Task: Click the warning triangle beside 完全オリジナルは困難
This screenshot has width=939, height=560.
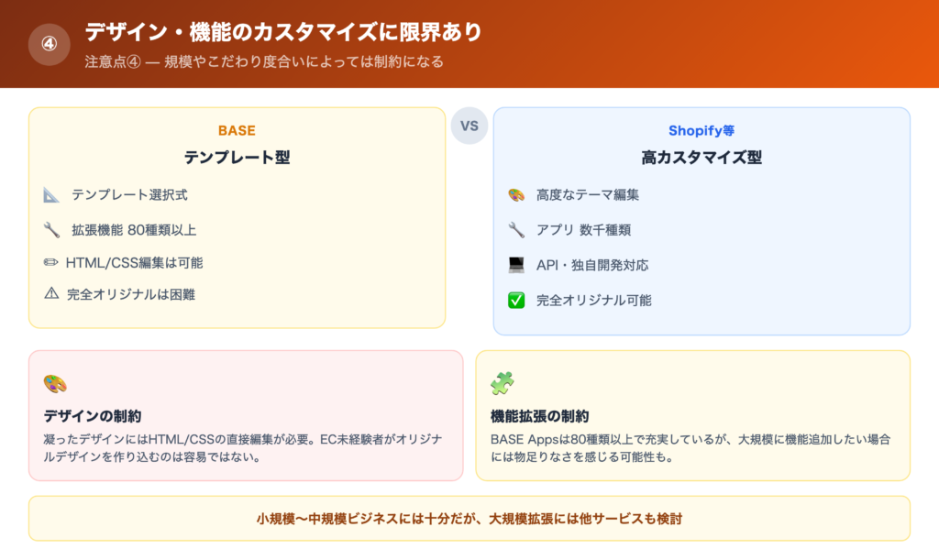Action: (52, 295)
